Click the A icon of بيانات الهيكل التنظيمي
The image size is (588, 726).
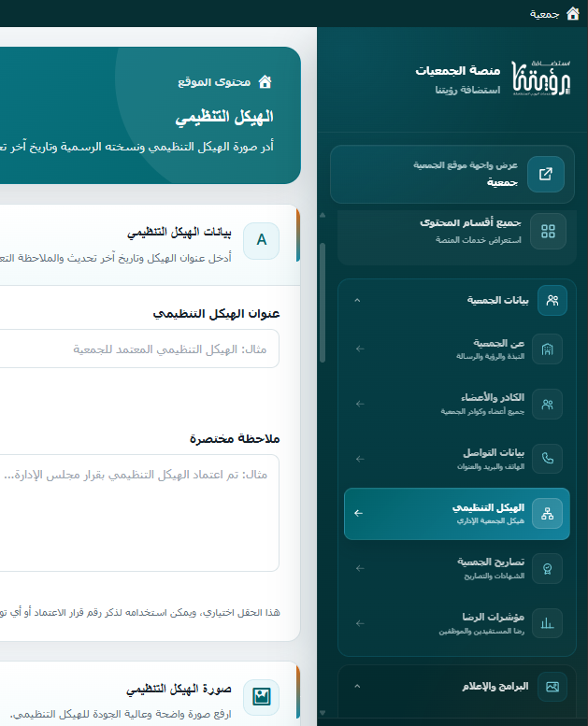tap(262, 241)
